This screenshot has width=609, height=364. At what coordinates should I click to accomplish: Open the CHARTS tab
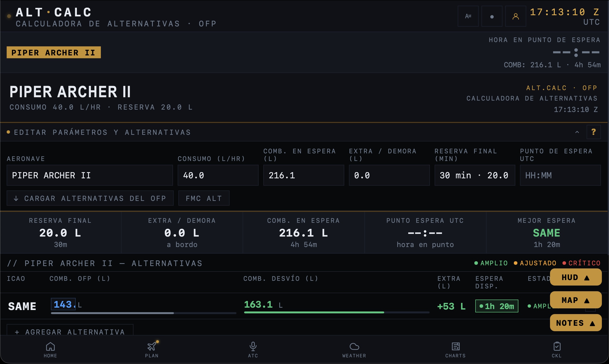pos(455,350)
